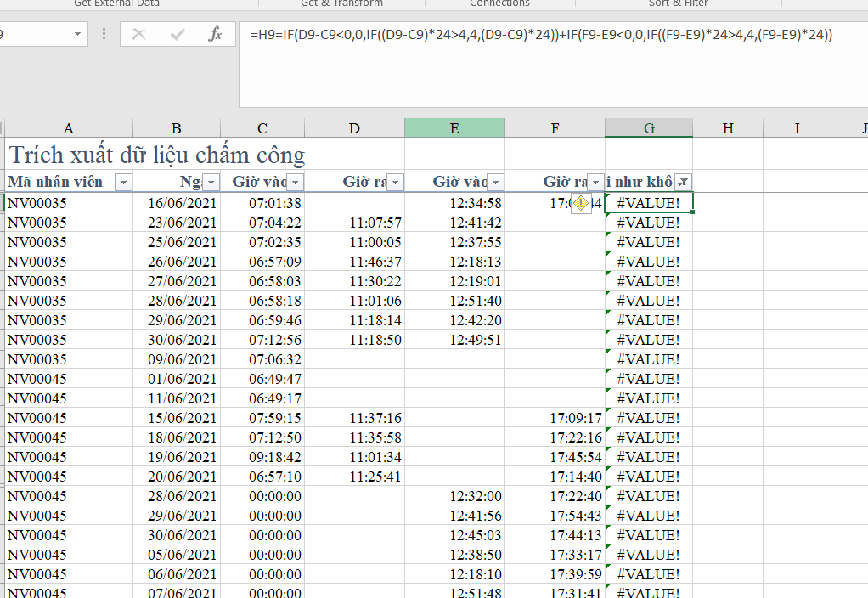868x598 pixels.
Task: Open the Giờ vào filter dropdown in column C
Action: point(295,182)
